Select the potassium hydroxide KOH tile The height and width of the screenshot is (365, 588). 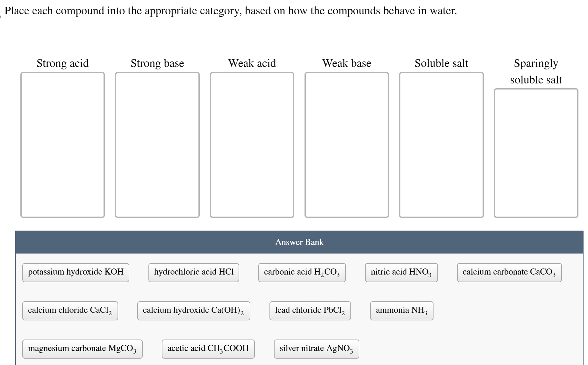click(75, 272)
